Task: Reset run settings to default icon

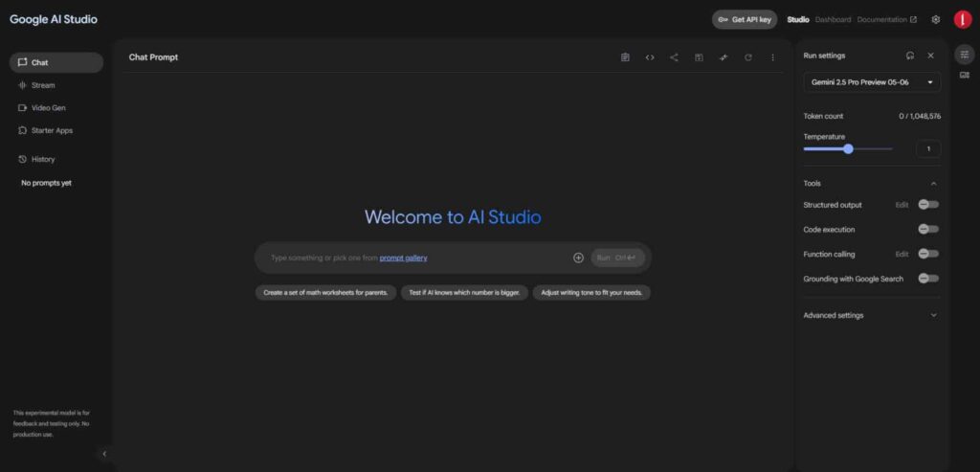Action: [910, 56]
